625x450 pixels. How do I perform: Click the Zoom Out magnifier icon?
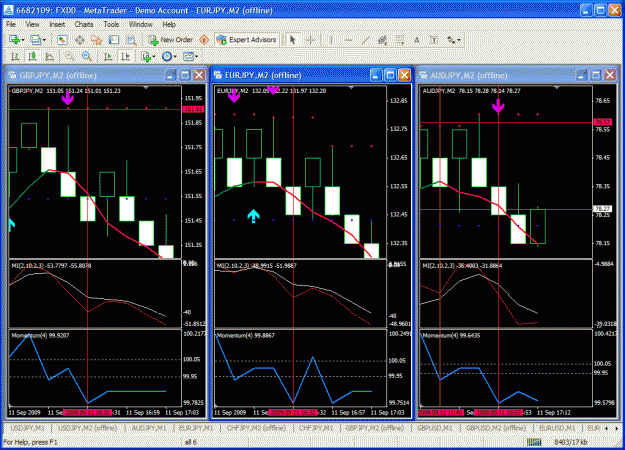86,56
